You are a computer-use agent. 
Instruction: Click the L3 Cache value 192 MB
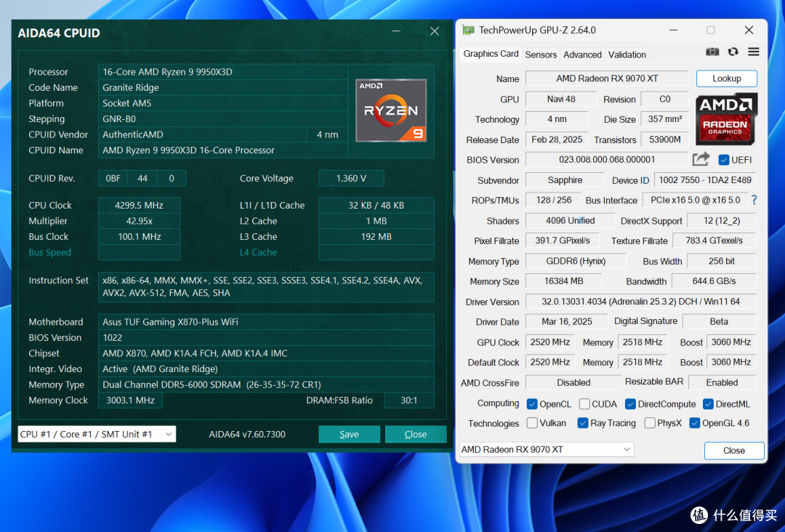(376, 236)
